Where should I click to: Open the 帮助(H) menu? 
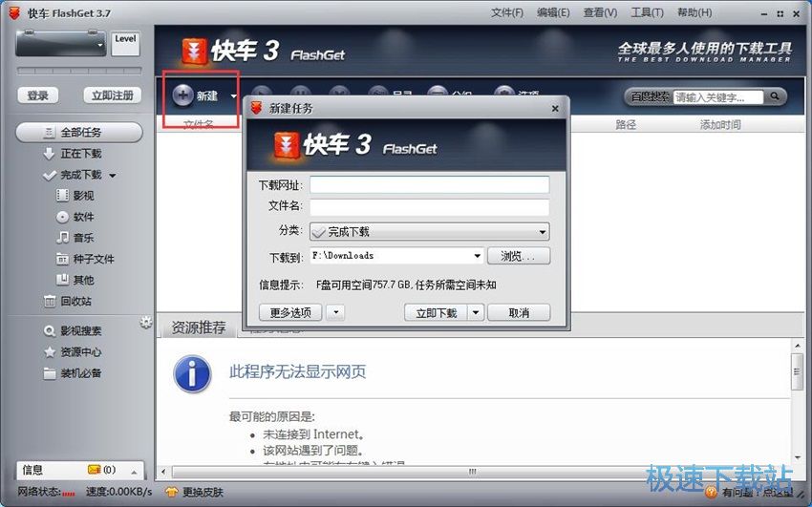click(694, 13)
